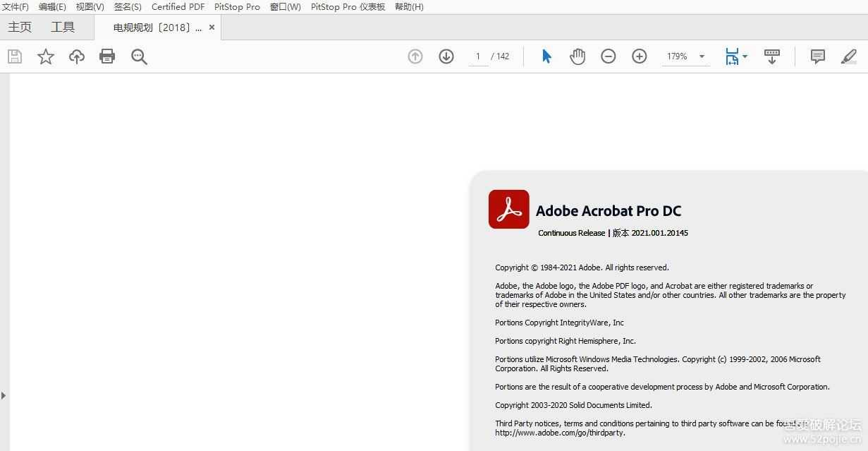
Task: Open the Certified PDF menu
Action: coord(178,7)
